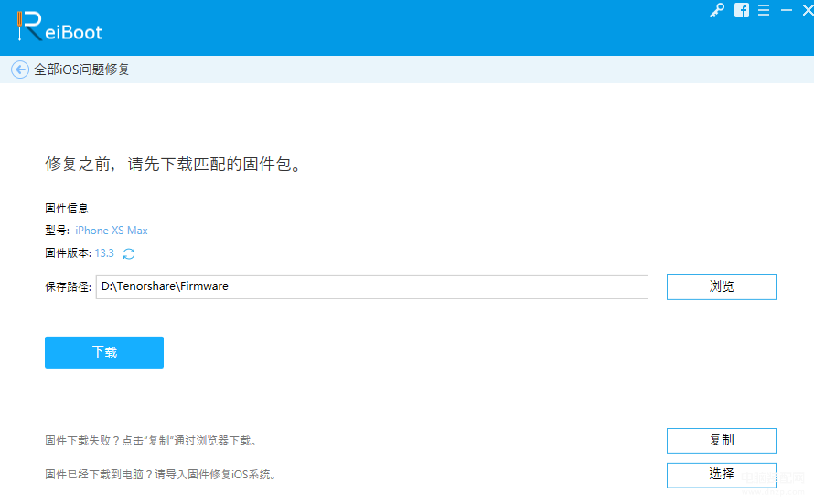Click the 下载 download button
Image resolution: width=814 pixels, height=504 pixels.
(x=104, y=352)
